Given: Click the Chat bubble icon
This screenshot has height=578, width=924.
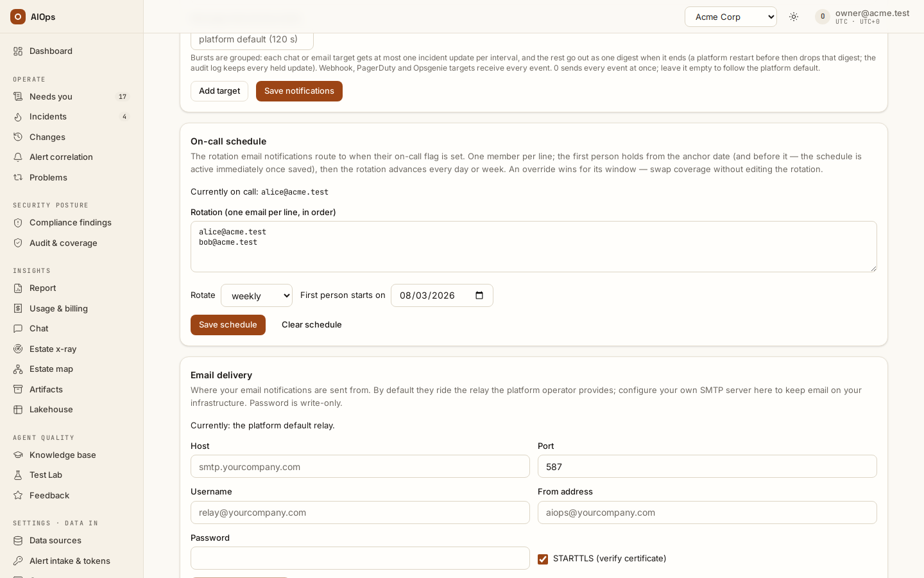Looking at the screenshot, I should (x=18, y=329).
